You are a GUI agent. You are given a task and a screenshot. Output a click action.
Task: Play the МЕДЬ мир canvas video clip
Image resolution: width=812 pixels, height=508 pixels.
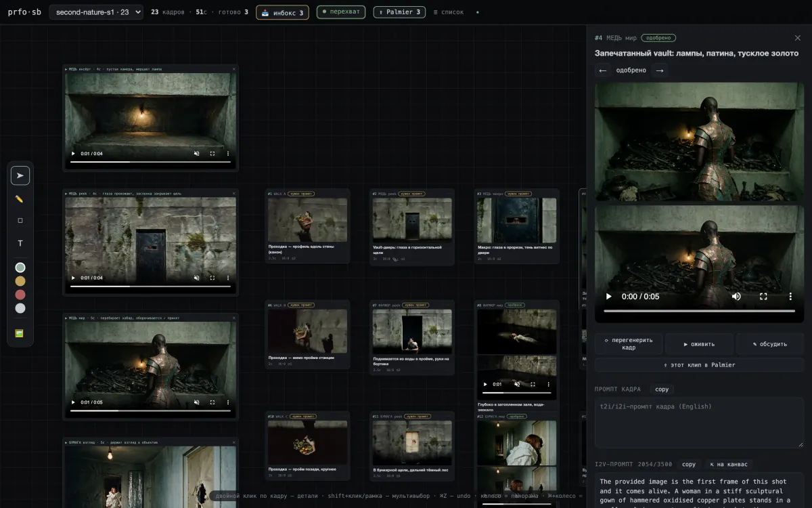tap(74, 402)
